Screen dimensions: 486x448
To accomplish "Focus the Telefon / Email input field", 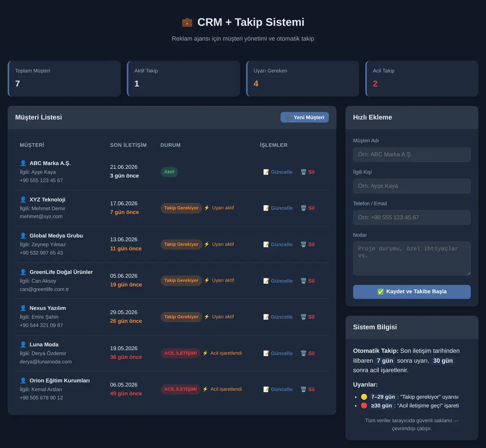I will [412, 218].
